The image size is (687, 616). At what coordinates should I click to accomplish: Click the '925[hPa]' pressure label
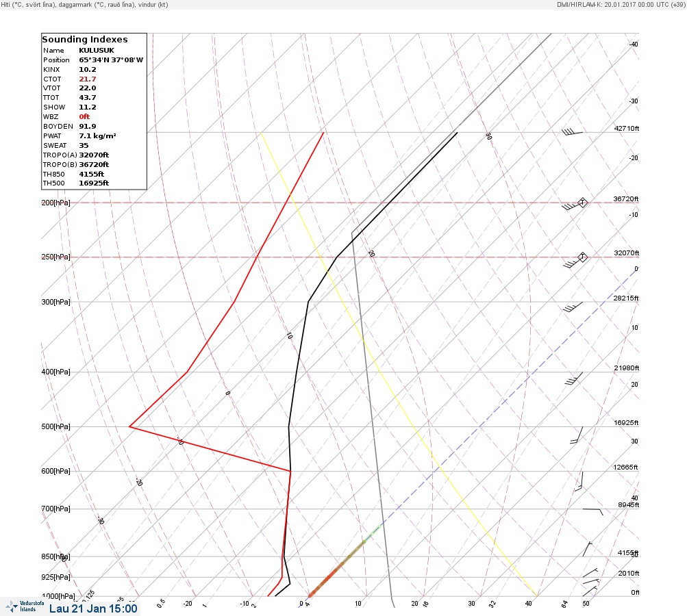tap(55, 577)
